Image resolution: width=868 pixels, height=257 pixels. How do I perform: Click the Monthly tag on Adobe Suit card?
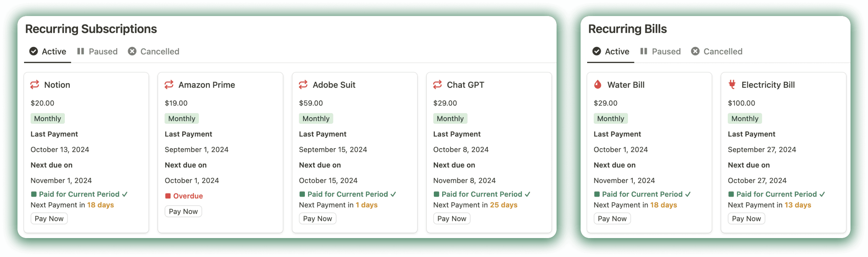tap(316, 118)
